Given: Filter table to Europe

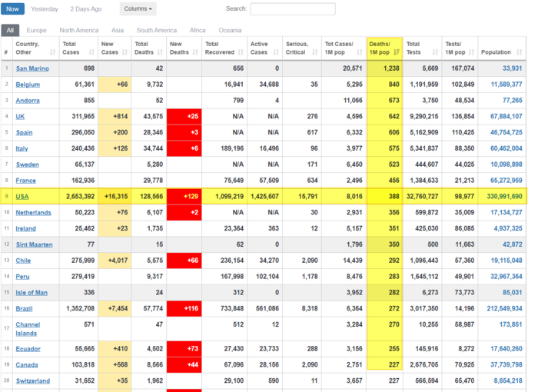Looking at the screenshot, I should click(37, 30).
